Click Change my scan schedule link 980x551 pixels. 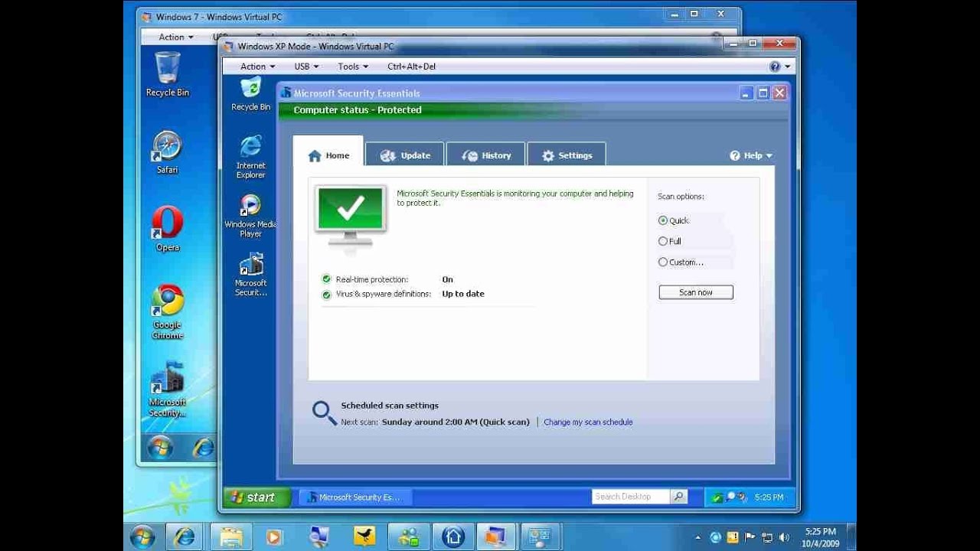click(588, 422)
